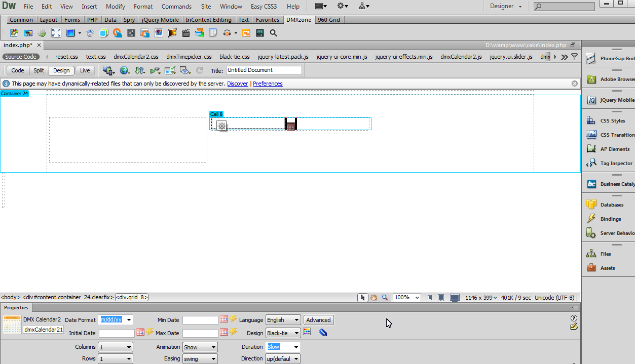Open Animation dropdown showing Show
Image resolution: width=635 pixels, height=364 pixels.
pos(200,347)
